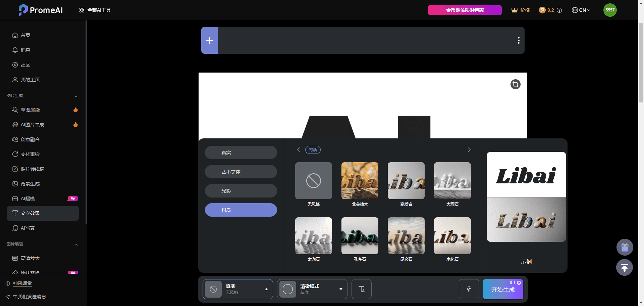Choose the 孔雀石 material thumbnail
Image resolution: width=644 pixels, height=306 pixels.
(360, 236)
